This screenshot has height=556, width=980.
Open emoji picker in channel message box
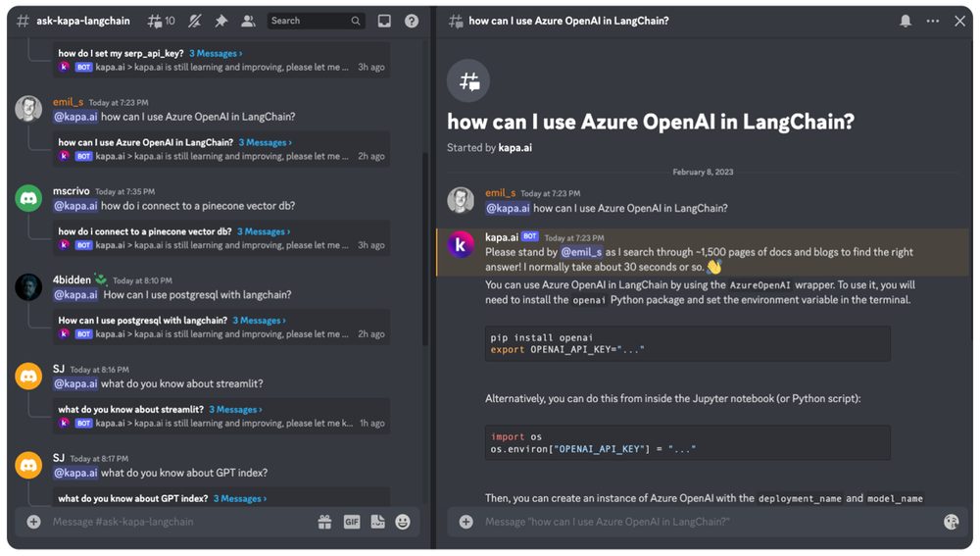pos(403,522)
